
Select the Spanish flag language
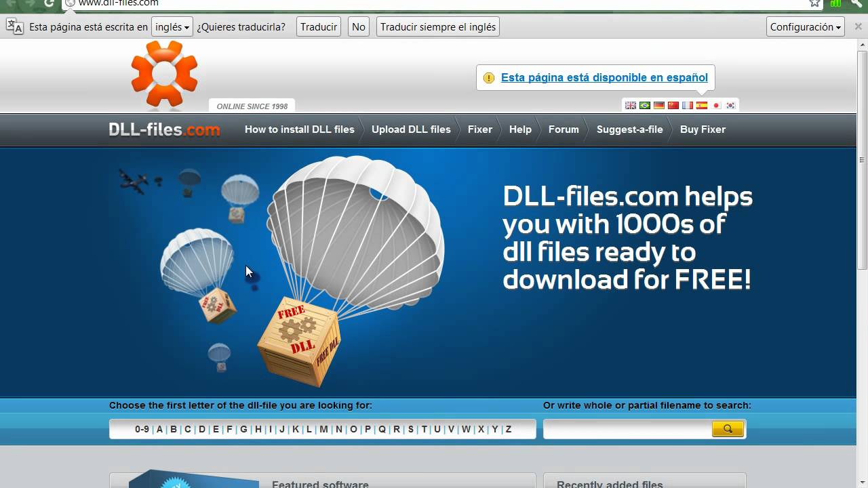coord(702,105)
